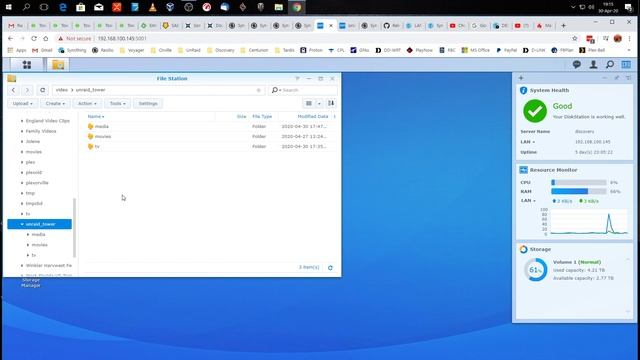This screenshot has height=360, width=640.
Task: Click unraid_tower in breadcrumb path
Action: coord(90,90)
